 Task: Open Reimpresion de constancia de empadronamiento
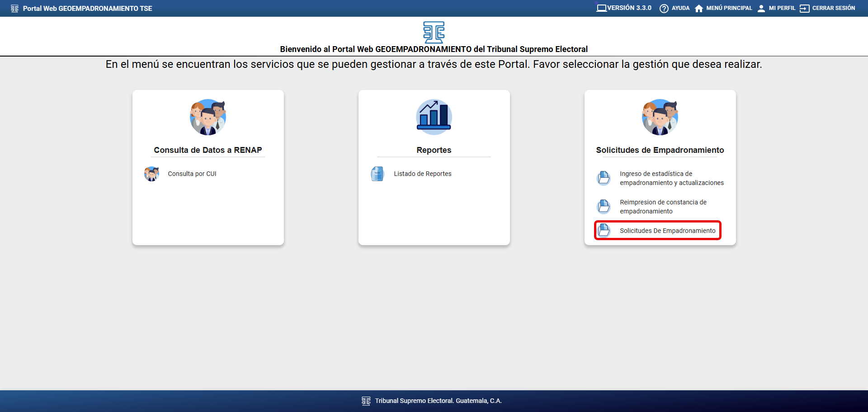point(663,207)
